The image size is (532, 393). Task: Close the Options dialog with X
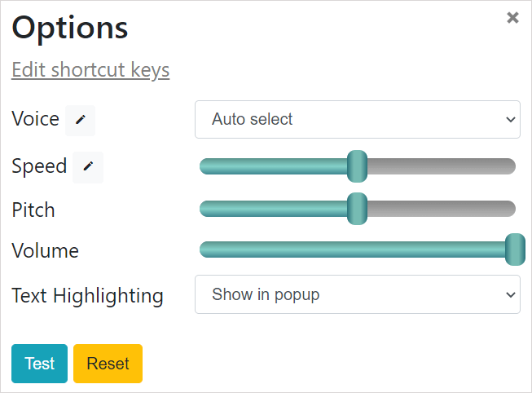pyautogui.click(x=512, y=18)
